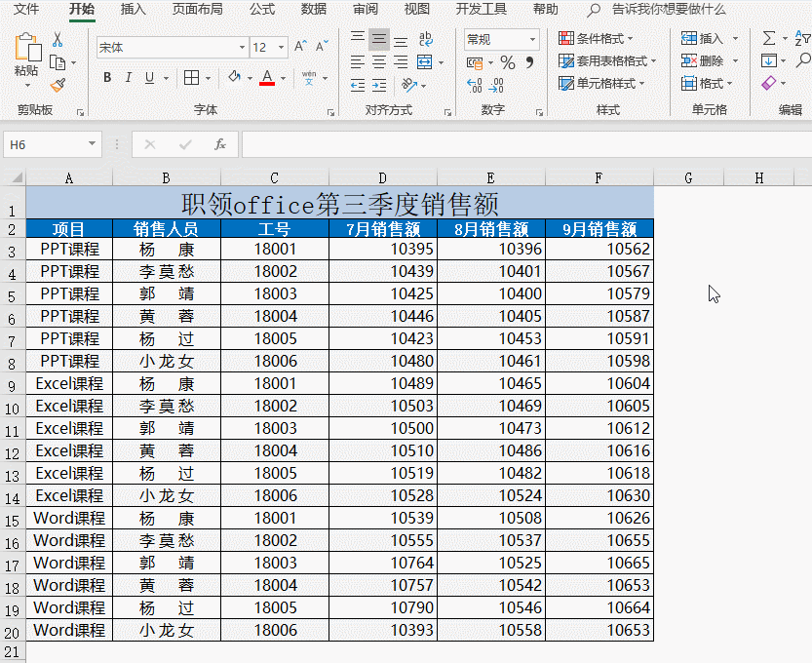Open the font name dropdown
This screenshot has height=663, width=812.
[242, 48]
